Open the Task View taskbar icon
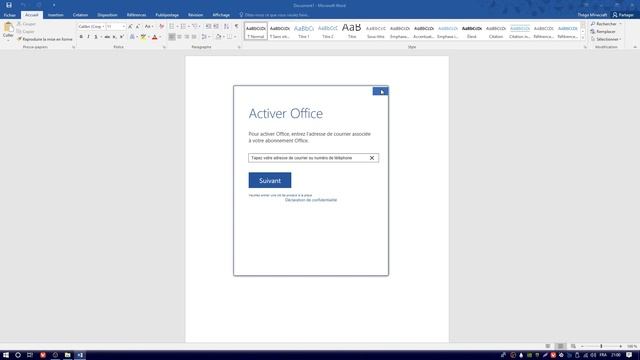 (30, 355)
